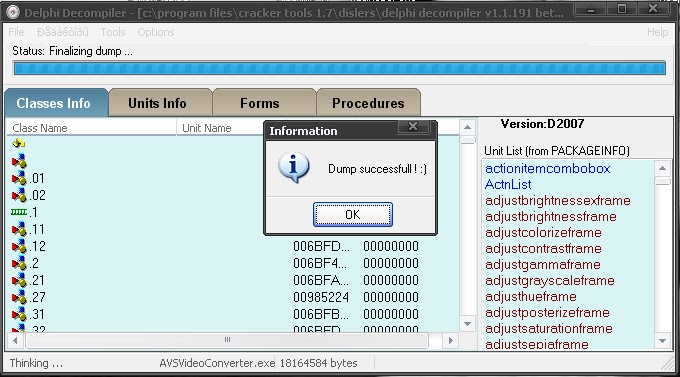The image size is (680, 377).
Task: Click the blue info icon in the dialog
Action: (x=294, y=167)
